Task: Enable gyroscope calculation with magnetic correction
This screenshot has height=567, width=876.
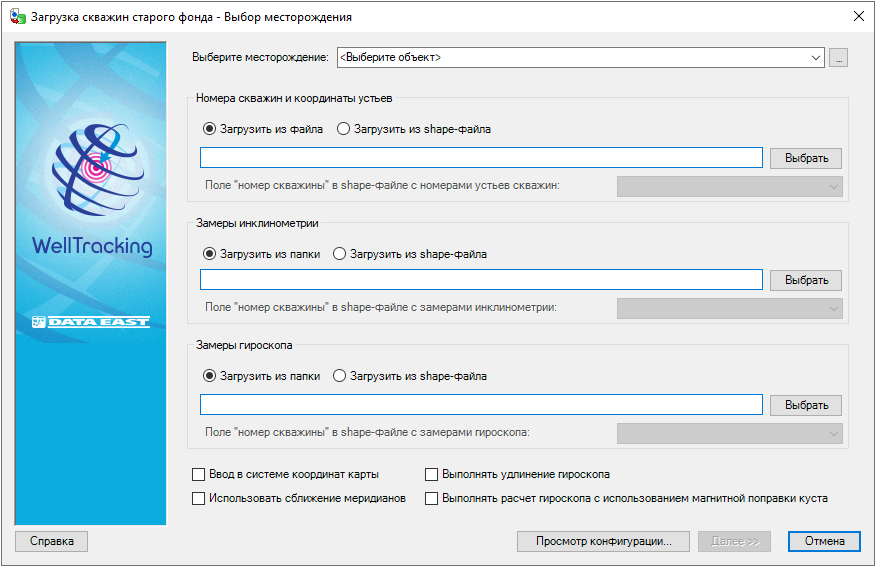Action: (432, 498)
